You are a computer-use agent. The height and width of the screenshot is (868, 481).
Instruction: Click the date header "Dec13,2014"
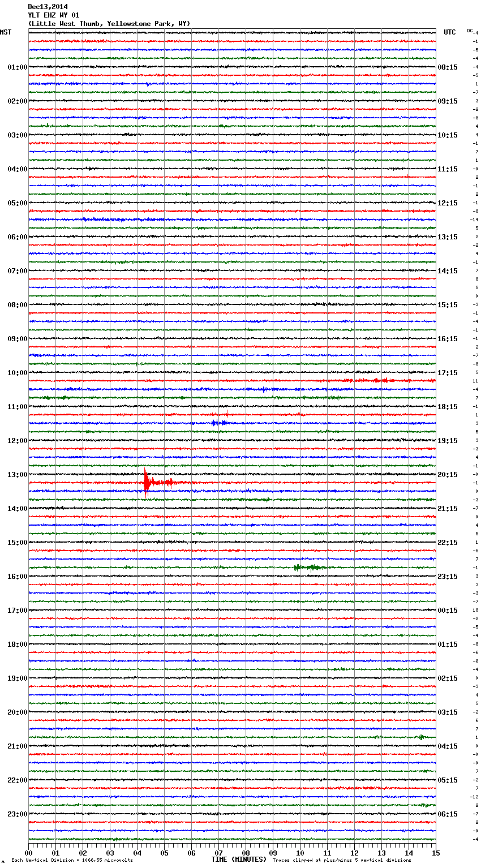(x=48, y=7)
